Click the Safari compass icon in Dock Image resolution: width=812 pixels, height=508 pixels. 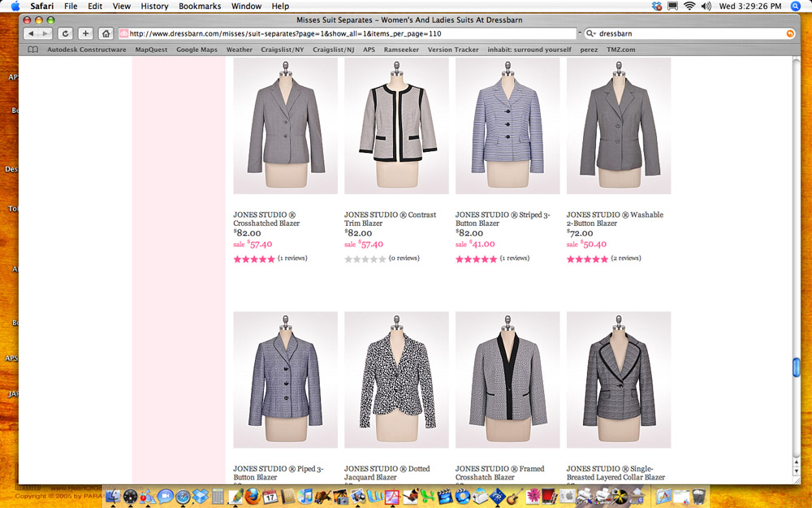pyautogui.click(x=183, y=496)
